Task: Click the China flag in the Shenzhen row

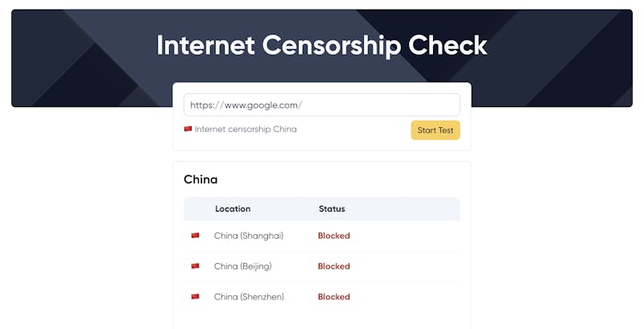Action: pyautogui.click(x=195, y=297)
